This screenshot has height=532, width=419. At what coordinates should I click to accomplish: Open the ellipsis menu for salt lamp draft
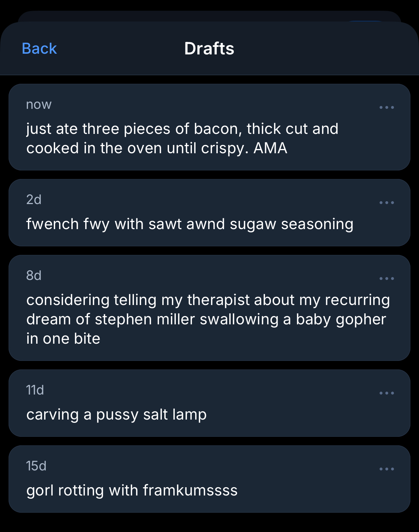(386, 393)
